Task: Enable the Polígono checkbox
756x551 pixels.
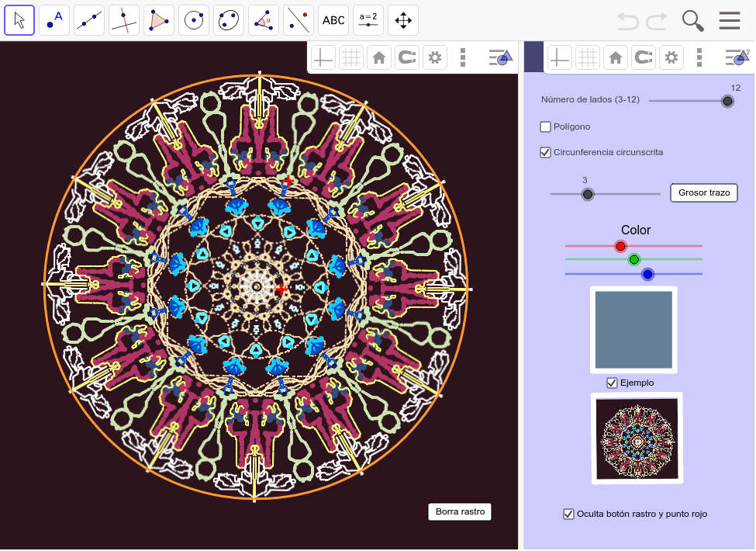Action: coord(545,127)
